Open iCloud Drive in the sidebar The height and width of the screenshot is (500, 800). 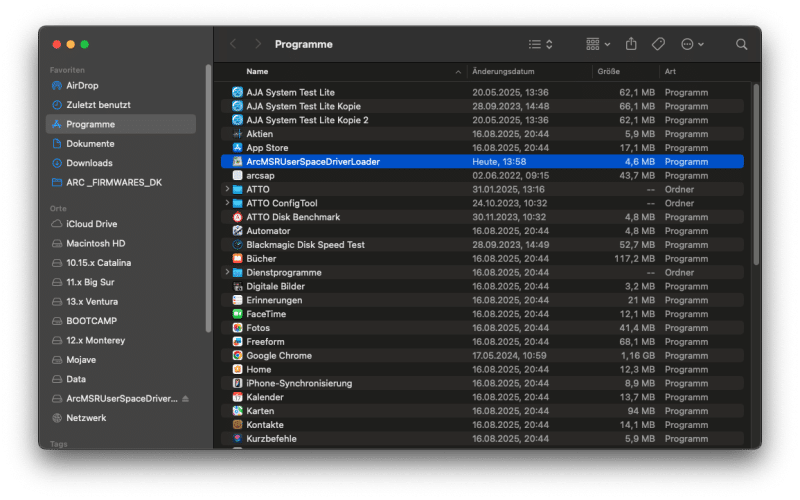pyautogui.click(x=121, y=224)
